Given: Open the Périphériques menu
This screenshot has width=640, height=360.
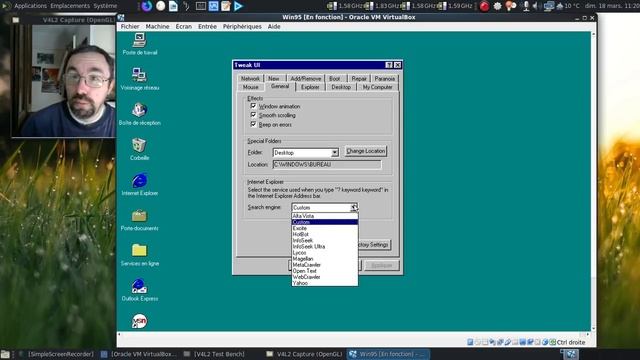Looking at the screenshot, I should click(x=242, y=26).
